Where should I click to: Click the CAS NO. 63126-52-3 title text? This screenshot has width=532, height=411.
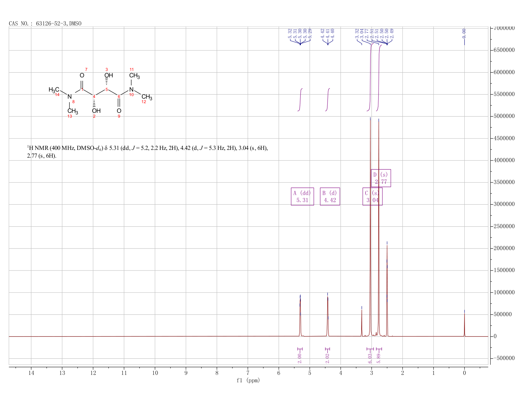pos(45,24)
